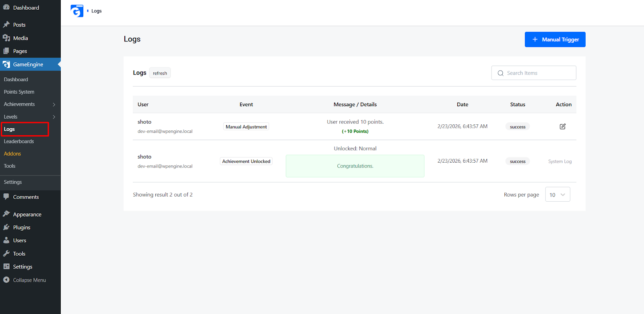
Task: Click the Date column header
Action: pos(462,104)
